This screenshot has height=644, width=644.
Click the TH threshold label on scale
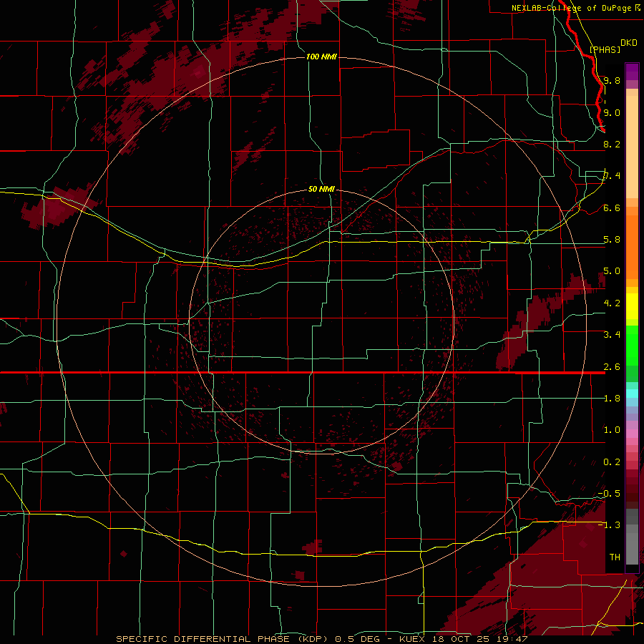615,557
